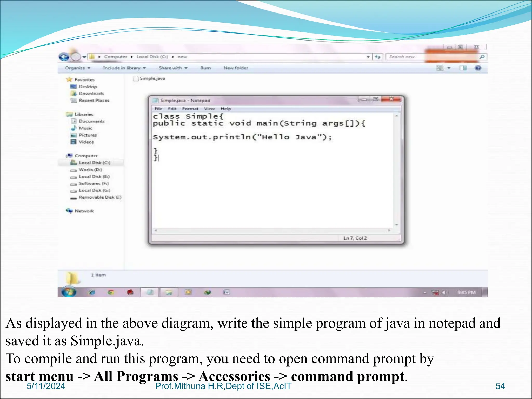This screenshot has width=532, height=399.
Task: Select Favorites in the navigation pane
Action: [81, 79]
